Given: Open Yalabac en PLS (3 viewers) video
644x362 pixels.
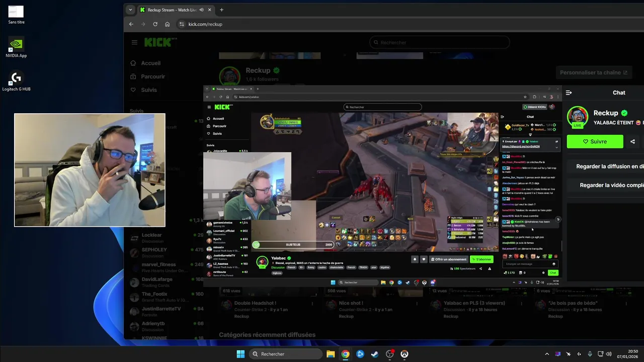Looking at the screenshot, I should [x=474, y=303].
